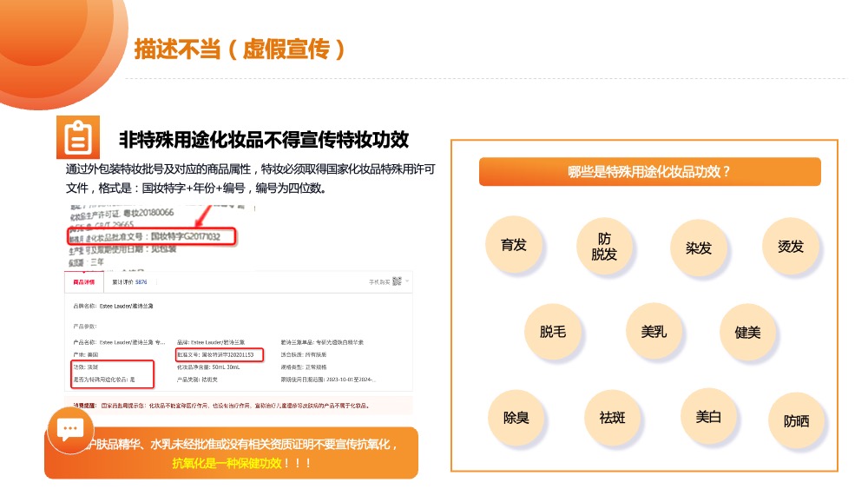Screen dimensions: 868x489
Task: Click the 育发 circle
Action: point(513,245)
